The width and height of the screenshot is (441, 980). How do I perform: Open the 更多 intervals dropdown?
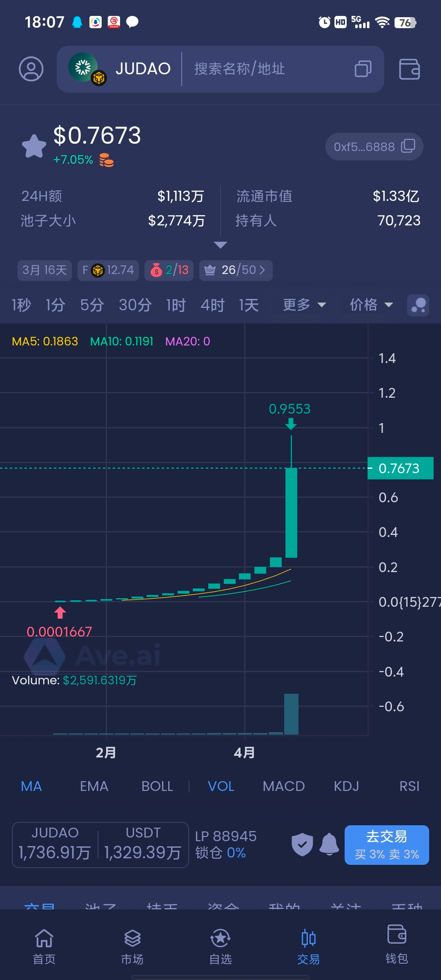click(x=305, y=305)
